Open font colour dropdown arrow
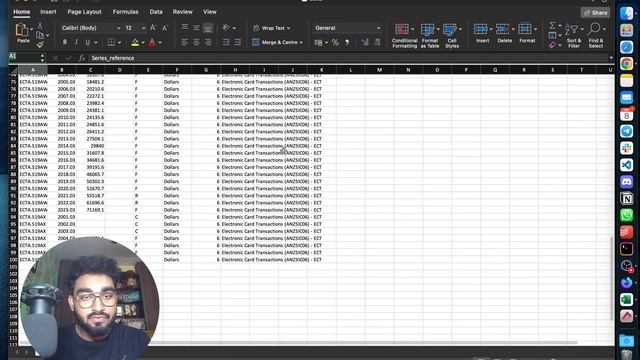 tap(160, 42)
